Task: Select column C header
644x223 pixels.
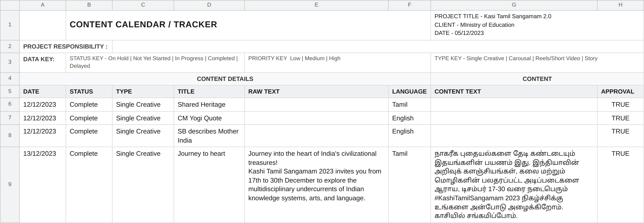Action: tap(143, 5)
